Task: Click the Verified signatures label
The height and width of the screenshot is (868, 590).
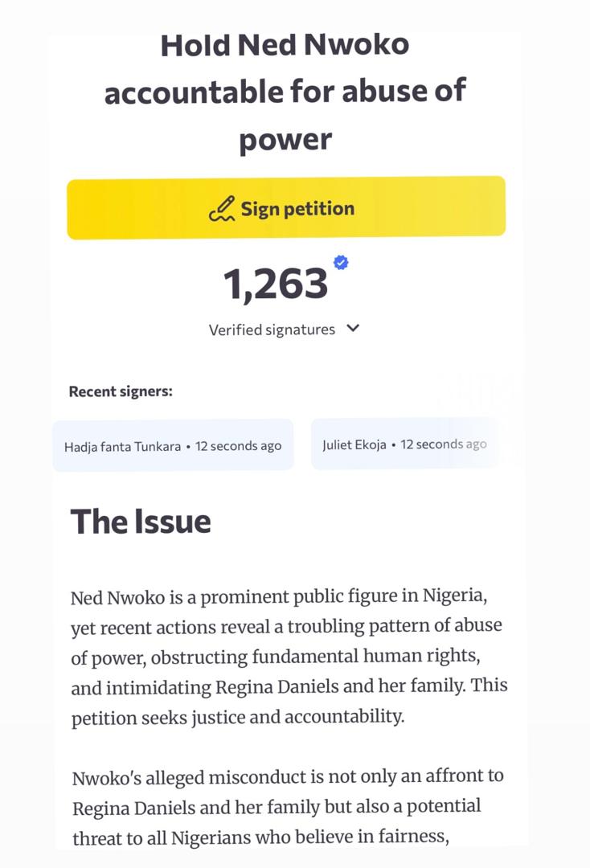Action: pyautogui.click(x=272, y=330)
